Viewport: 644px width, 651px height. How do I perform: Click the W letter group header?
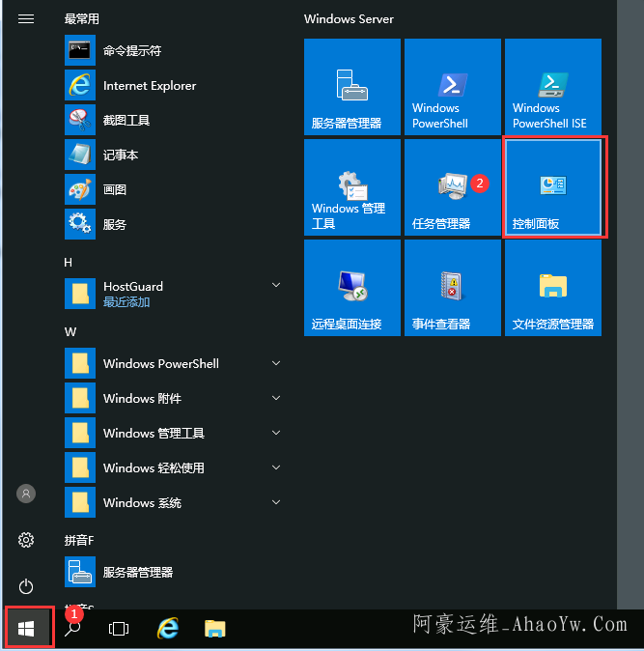[x=70, y=332]
